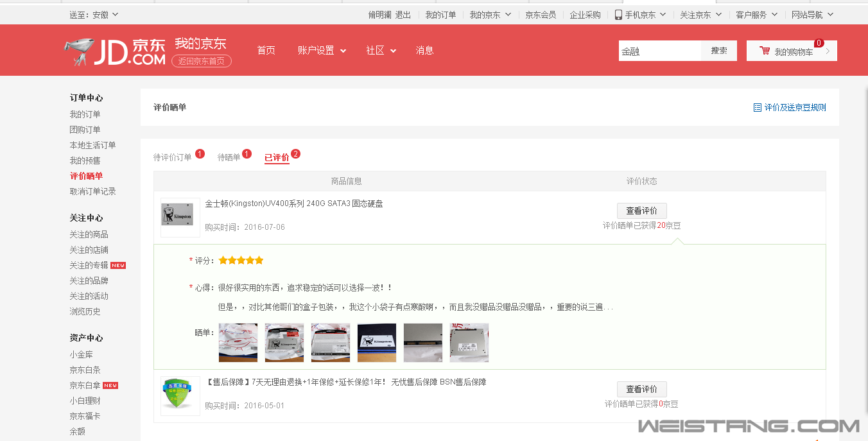Switch to the 待评价订单 tab
The image size is (868, 441).
click(x=173, y=157)
